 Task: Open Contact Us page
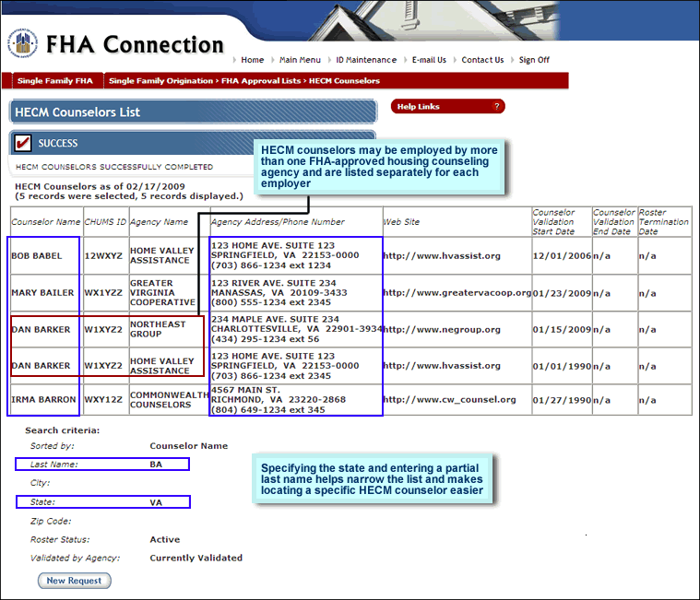click(x=482, y=60)
